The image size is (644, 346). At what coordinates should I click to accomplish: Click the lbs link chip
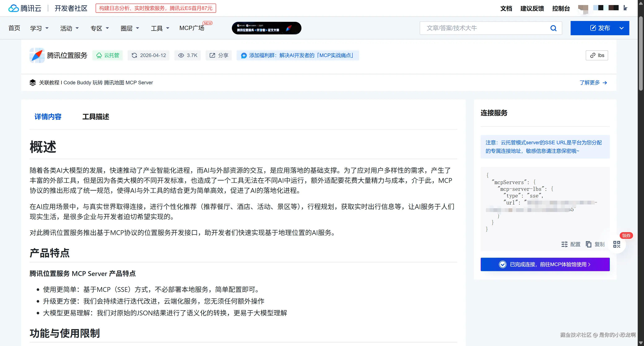coord(597,55)
